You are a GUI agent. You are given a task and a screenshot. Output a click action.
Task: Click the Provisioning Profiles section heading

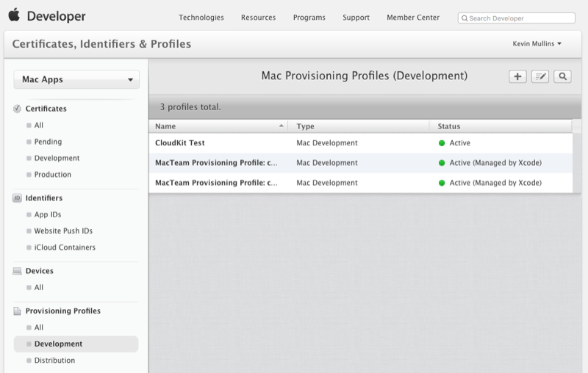point(63,311)
